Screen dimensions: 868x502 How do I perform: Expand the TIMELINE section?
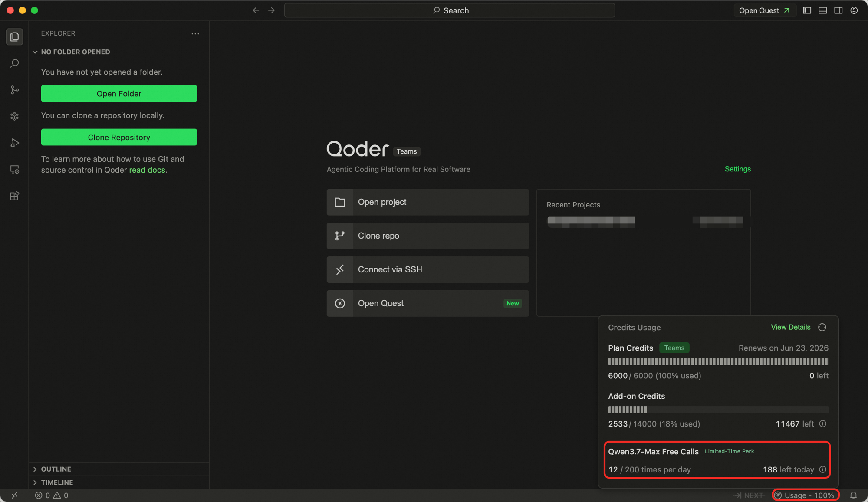(x=56, y=482)
